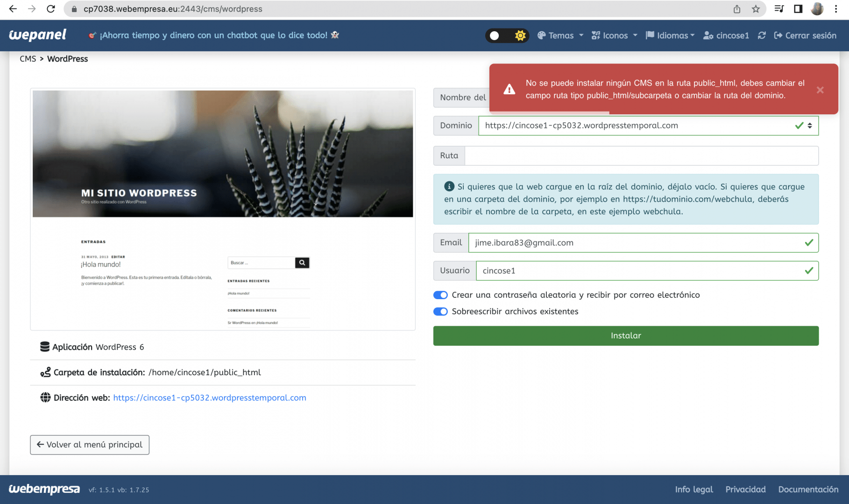Click the warning triangle icon in alert
The width and height of the screenshot is (849, 504).
click(x=509, y=89)
